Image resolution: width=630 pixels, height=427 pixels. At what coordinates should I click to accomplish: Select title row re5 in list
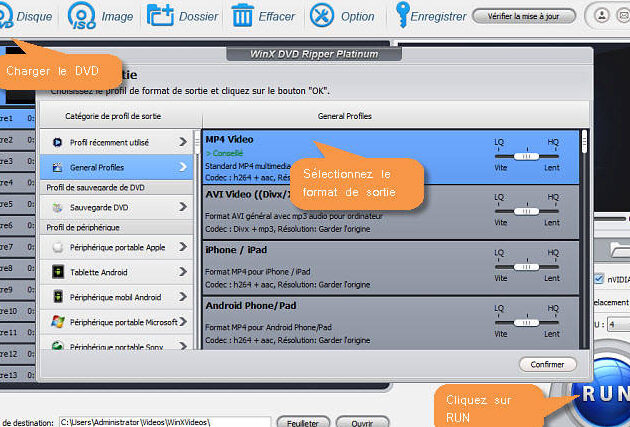click(17, 204)
